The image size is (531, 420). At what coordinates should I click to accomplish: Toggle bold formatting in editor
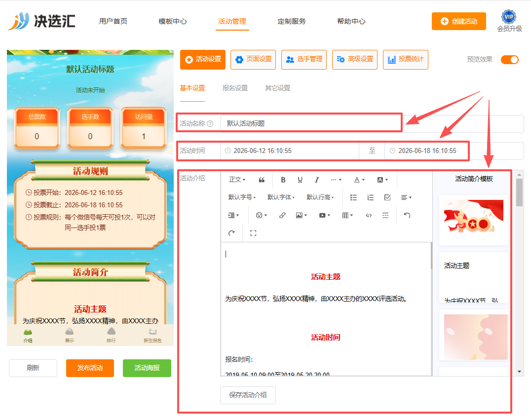[283, 180]
